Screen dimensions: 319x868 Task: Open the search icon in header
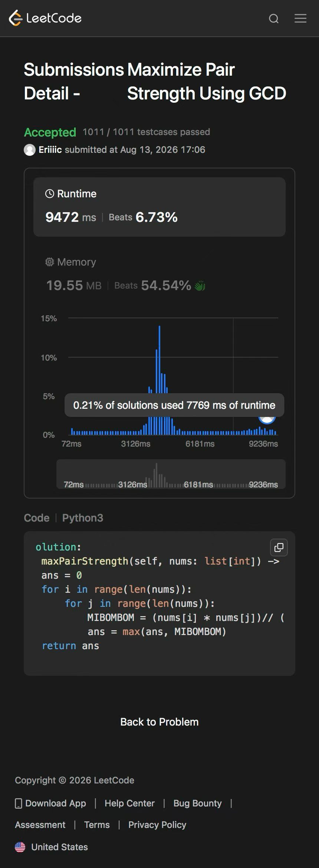pyautogui.click(x=274, y=19)
